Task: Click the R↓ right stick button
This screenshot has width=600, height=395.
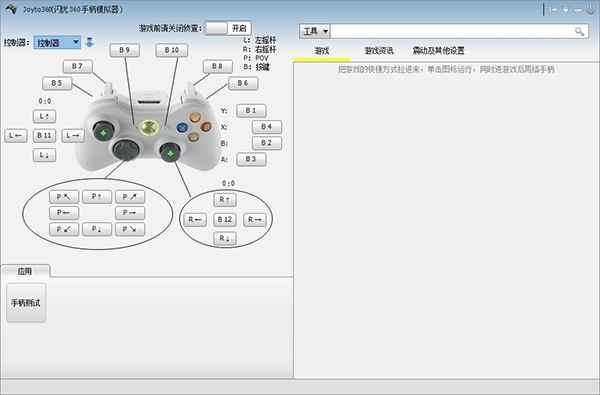Action: pos(225,238)
